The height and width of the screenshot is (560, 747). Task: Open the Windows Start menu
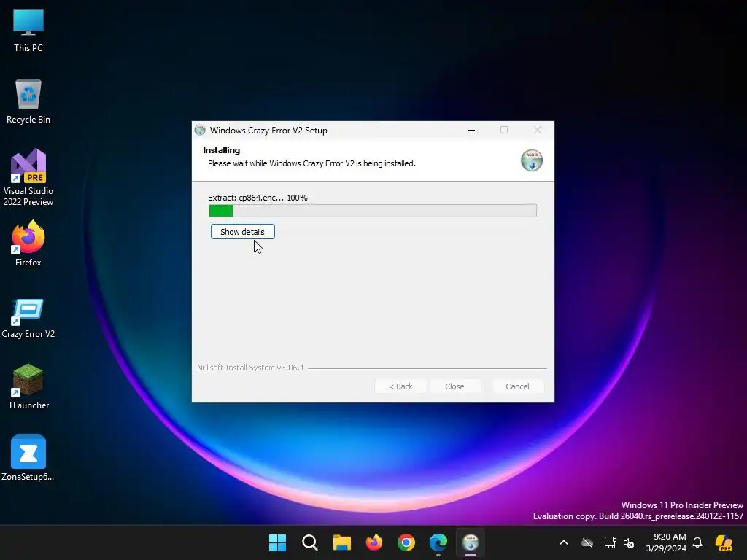pos(278,542)
